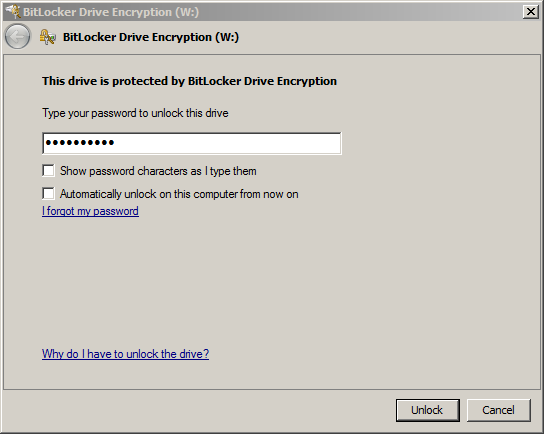Image resolution: width=544 pixels, height=434 pixels.
Task: Click the 'Automatically unlock on this computer' label text
Action: click(x=179, y=194)
